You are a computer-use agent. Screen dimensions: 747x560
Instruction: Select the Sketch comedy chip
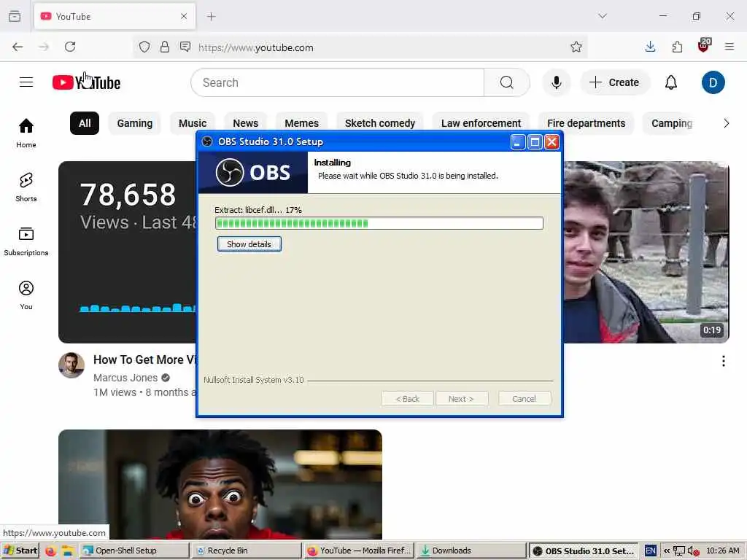coord(379,123)
